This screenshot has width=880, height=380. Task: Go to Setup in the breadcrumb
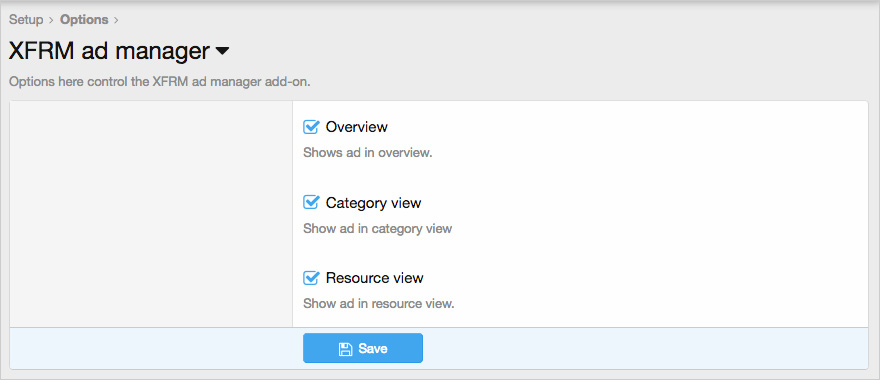[26, 20]
